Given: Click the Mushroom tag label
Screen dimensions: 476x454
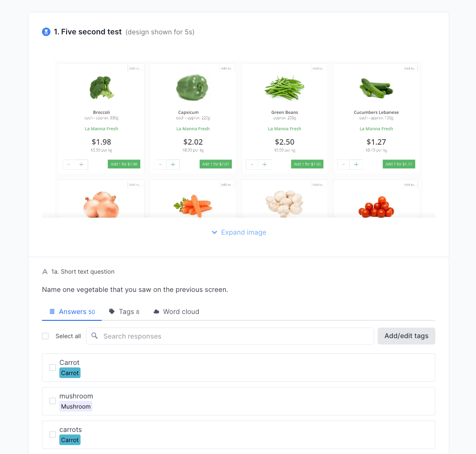Looking at the screenshot, I should click(x=76, y=406).
